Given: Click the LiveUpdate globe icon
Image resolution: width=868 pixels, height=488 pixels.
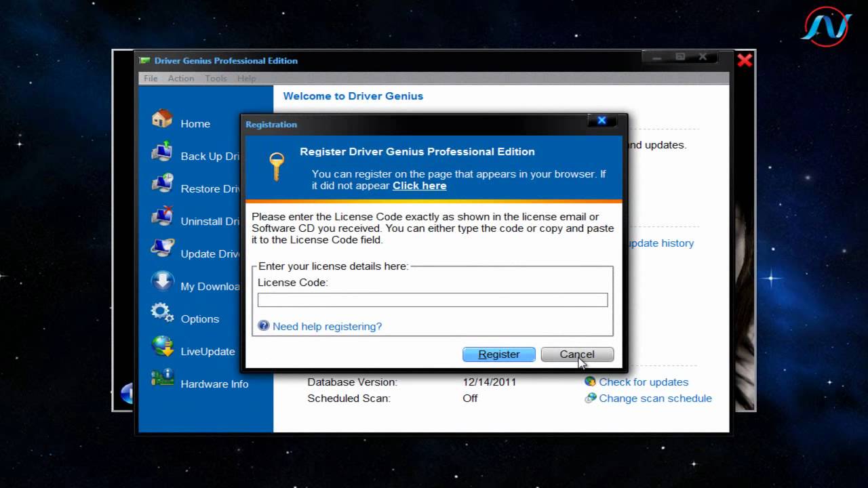Looking at the screenshot, I should [162, 346].
